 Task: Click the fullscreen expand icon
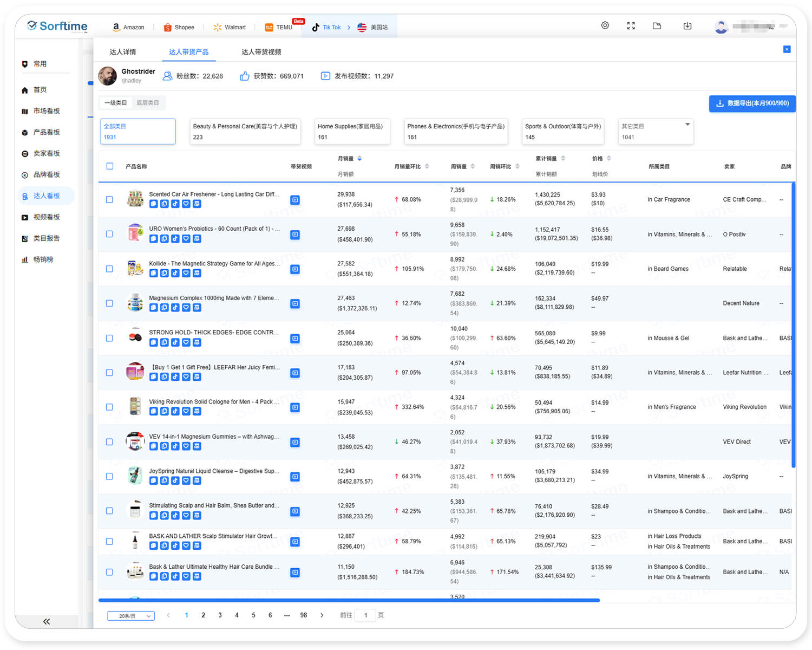tap(631, 25)
